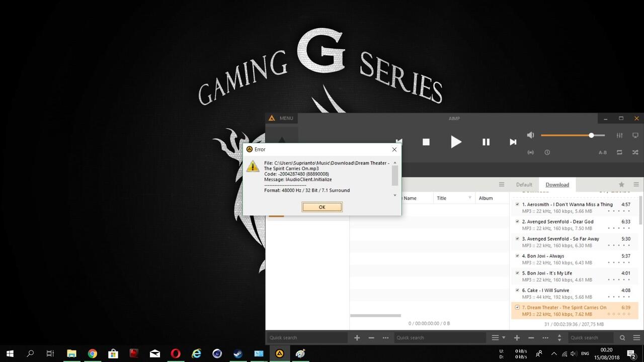644x362 pixels.
Task: Click the playlist vertical scrollbar
Action: point(641,211)
